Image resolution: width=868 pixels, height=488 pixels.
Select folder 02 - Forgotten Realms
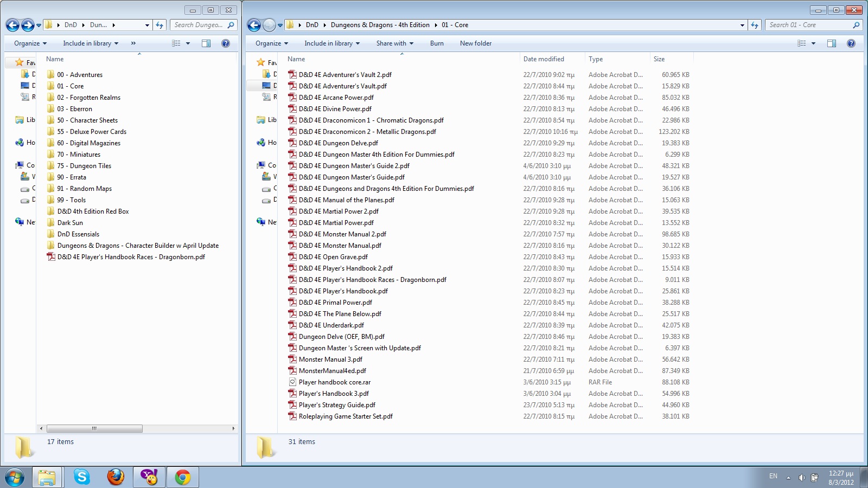[89, 98]
